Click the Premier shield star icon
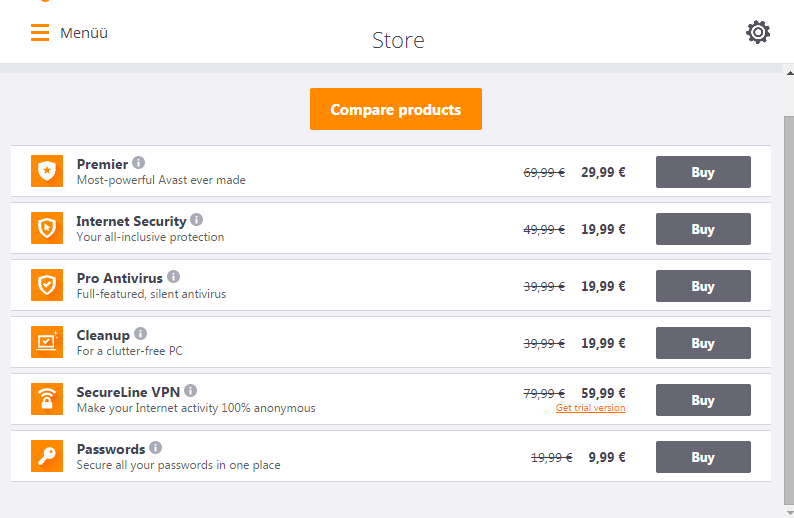 pyautogui.click(x=47, y=171)
